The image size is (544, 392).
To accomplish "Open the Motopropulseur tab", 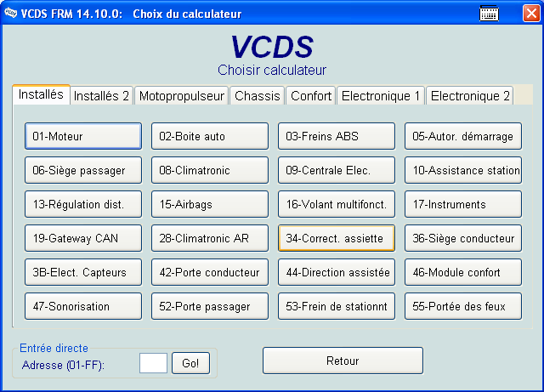I will tap(181, 96).
